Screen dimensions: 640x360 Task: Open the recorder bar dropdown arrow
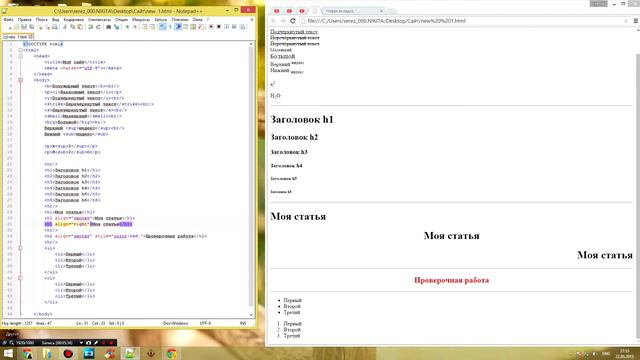tap(81, 343)
